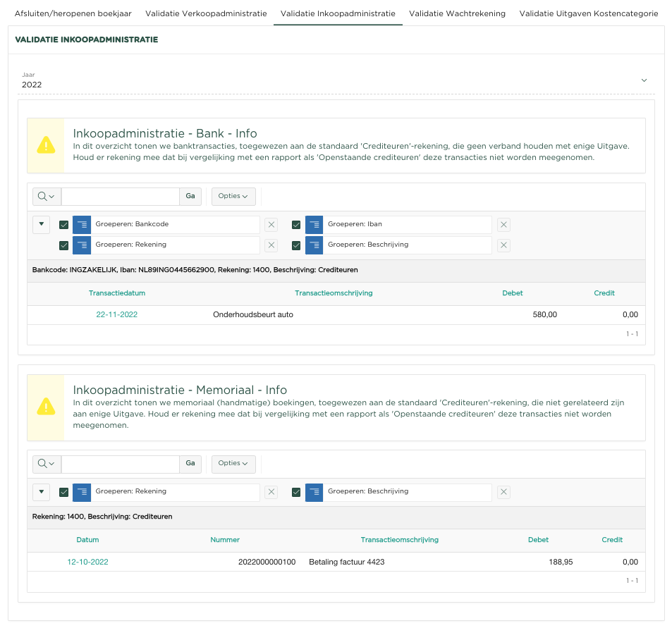Switch to Validatie Verkoopadministratie tab
The width and height of the screenshot is (672, 628).
[x=206, y=13]
